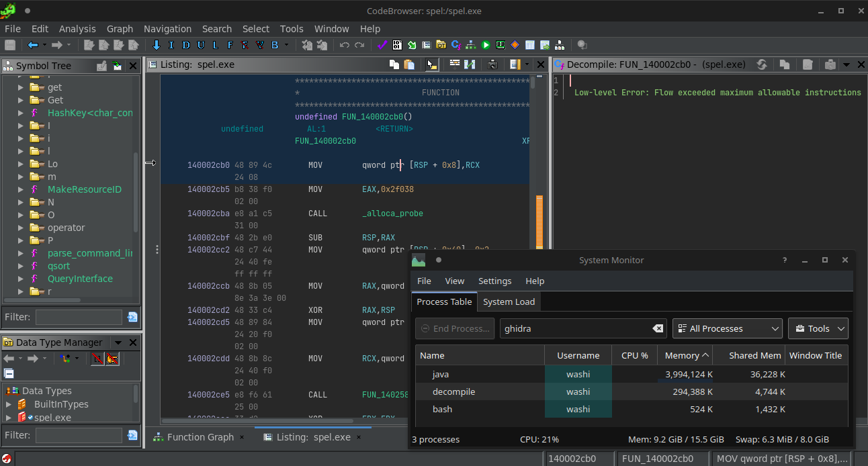The width and height of the screenshot is (868, 466).
Task: Click System Monitor help question-mark button
Action: pos(785,261)
